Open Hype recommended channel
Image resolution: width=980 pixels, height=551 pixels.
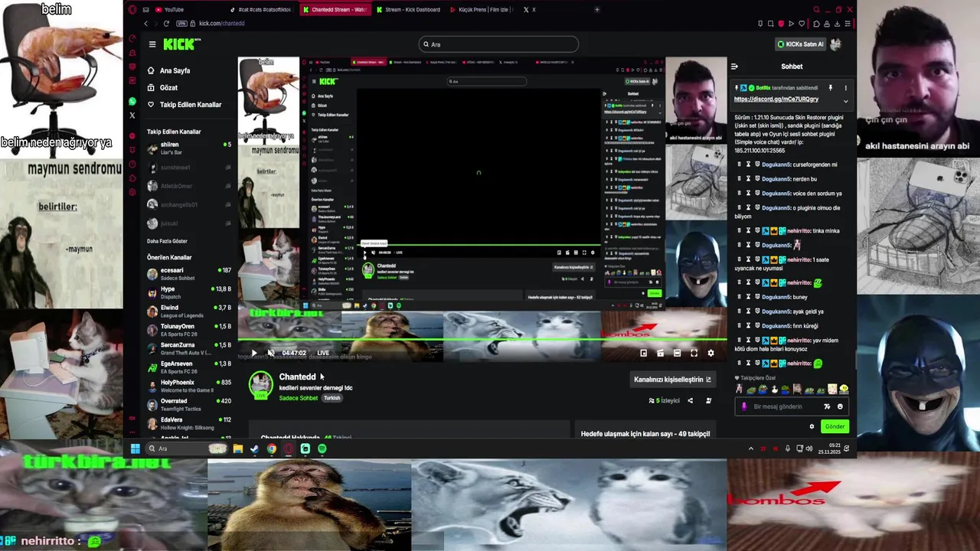(189, 292)
